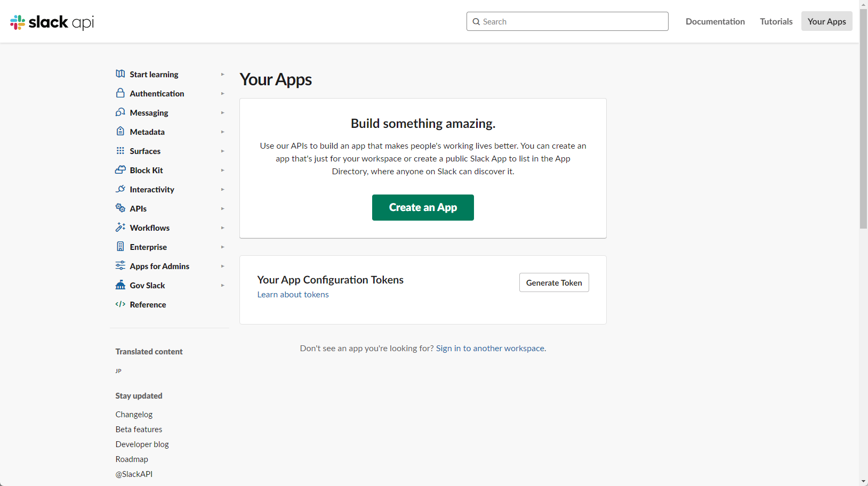868x486 pixels.
Task: Click the Workflows magic wand icon
Action: pyautogui.click(x=120, y=227)
